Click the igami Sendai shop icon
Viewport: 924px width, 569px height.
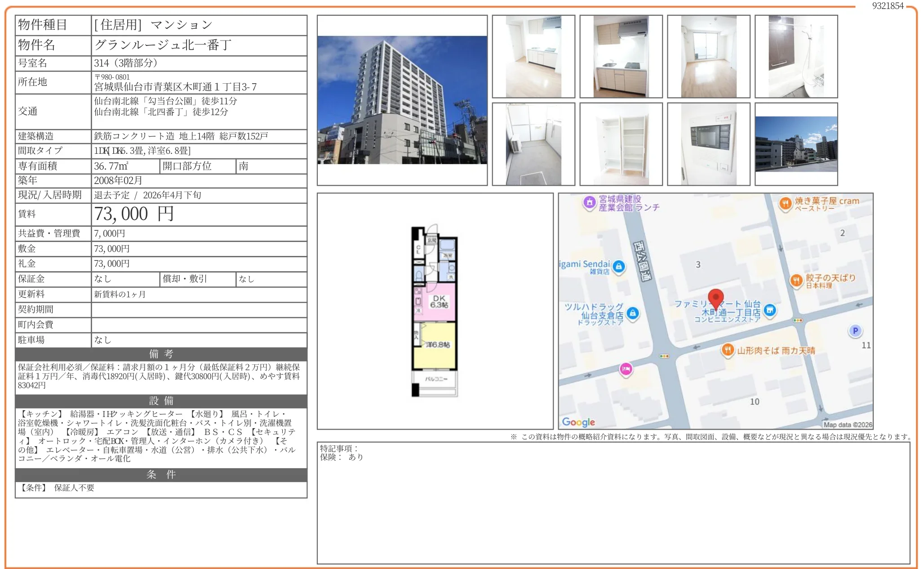tap(619, 266)
